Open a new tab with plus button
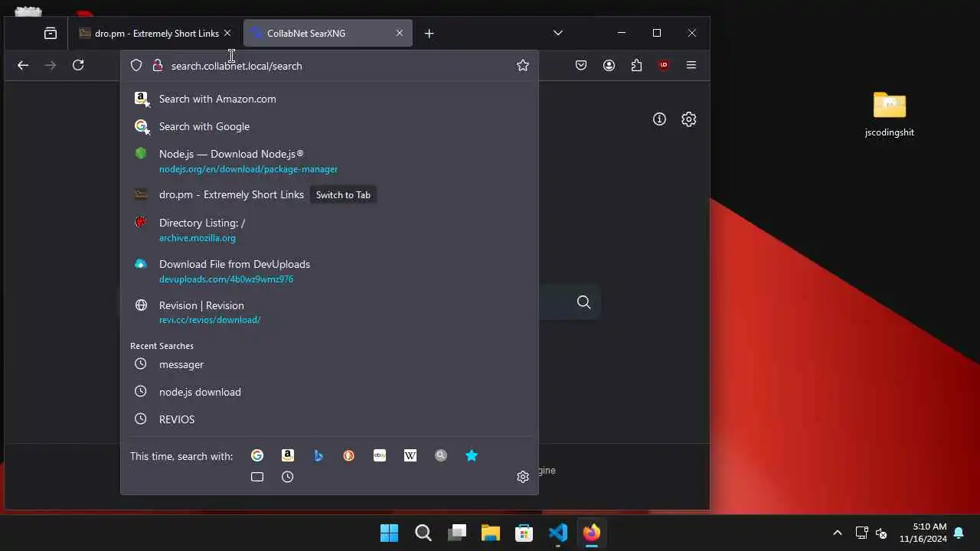Viewport: 980px width, 551px height. 430,33
